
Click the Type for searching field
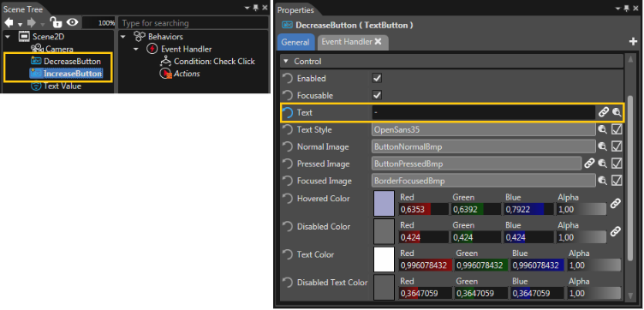(193, 23)
